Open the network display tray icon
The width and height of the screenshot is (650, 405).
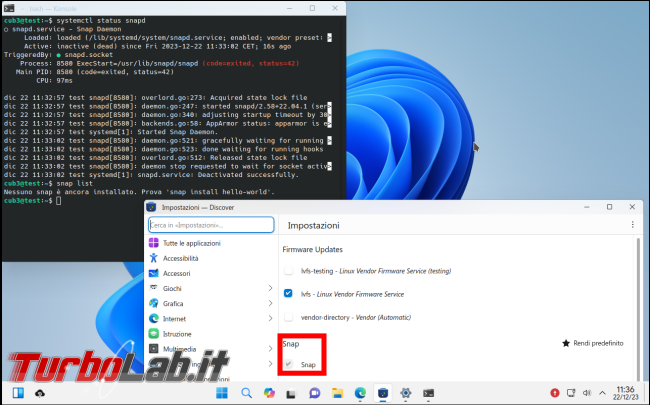point(571,393)
